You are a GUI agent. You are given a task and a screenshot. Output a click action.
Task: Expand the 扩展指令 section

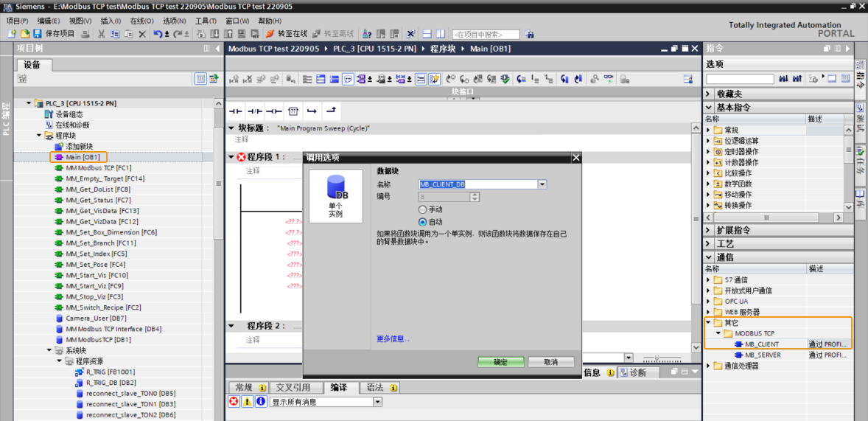tap(709, 230)
